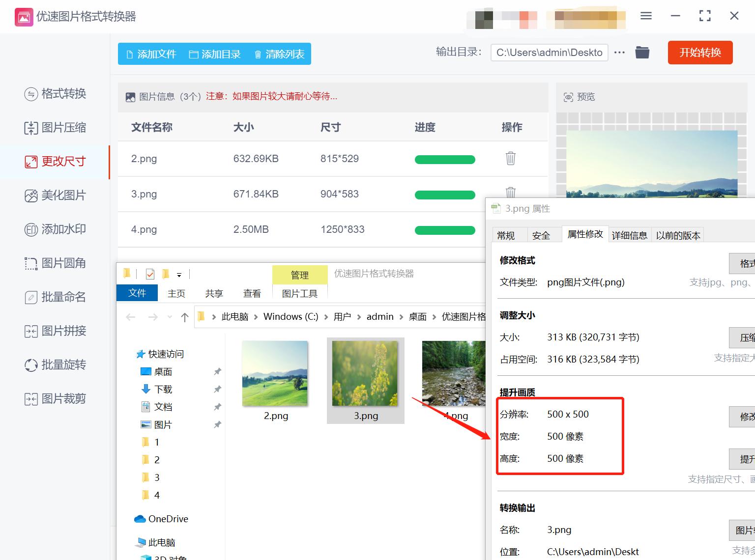Open the hamburger menu at top right
755x560 pixels.
pos(645,16)
